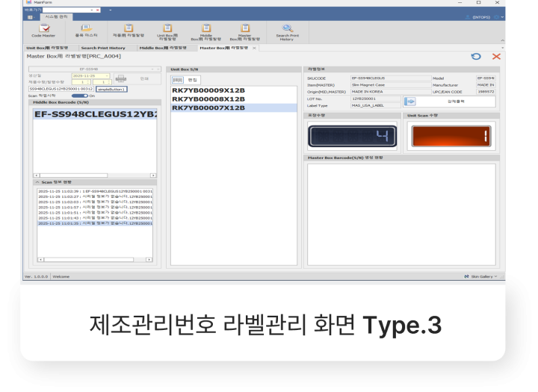
Task: Switch to the Middle Box用 document tab
Action: [x=163, y=48]
